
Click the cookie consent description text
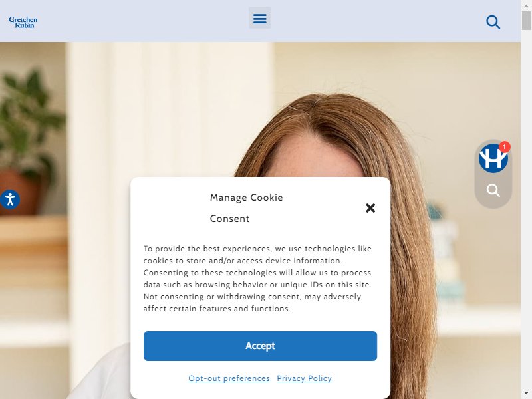coord(257,279)
